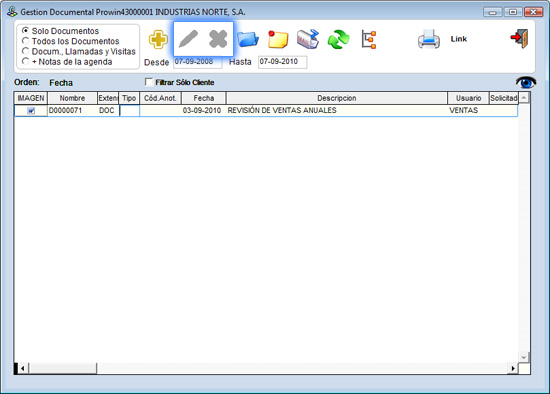Click the exit door icon
This screenshot has height=394, width=550.
pos(519,39)
